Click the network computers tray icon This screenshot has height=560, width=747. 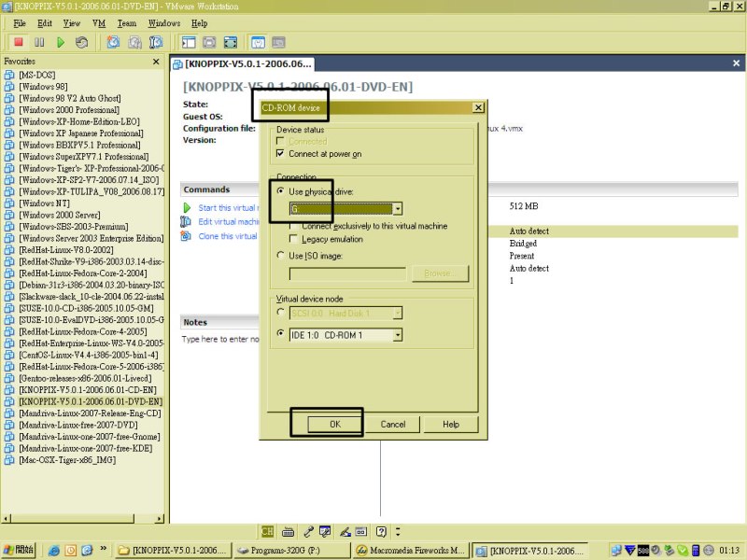616,551
